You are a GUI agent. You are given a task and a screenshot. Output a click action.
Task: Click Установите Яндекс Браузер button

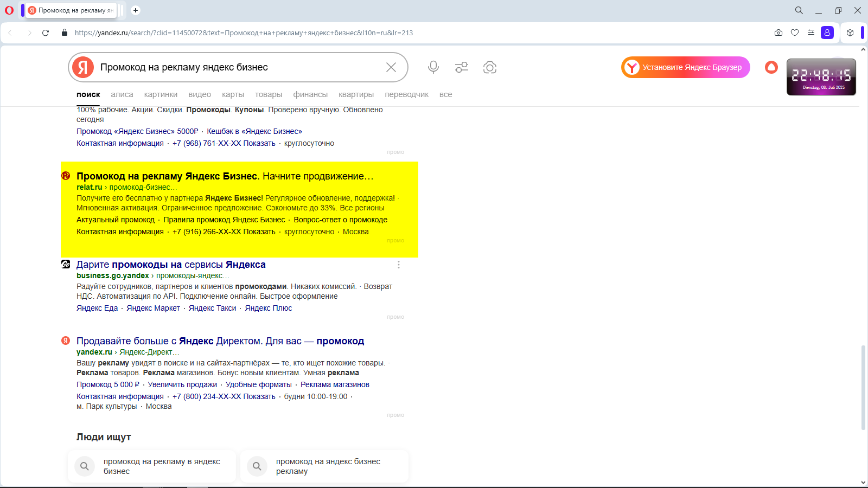(x=686, y=67)
